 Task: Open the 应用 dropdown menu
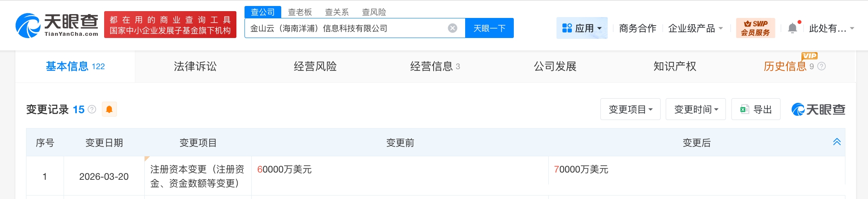pyautogui.click(x=582, y=28)
